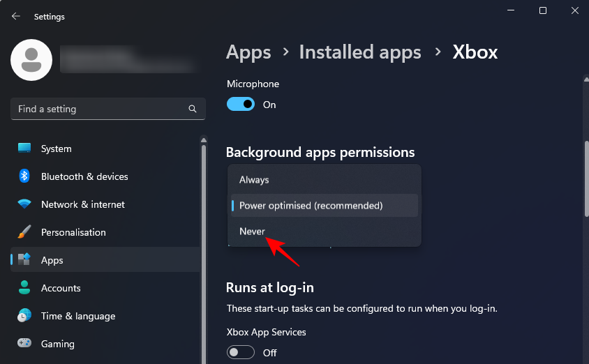Click the Xbox App Services label

(x=267, y=332)
